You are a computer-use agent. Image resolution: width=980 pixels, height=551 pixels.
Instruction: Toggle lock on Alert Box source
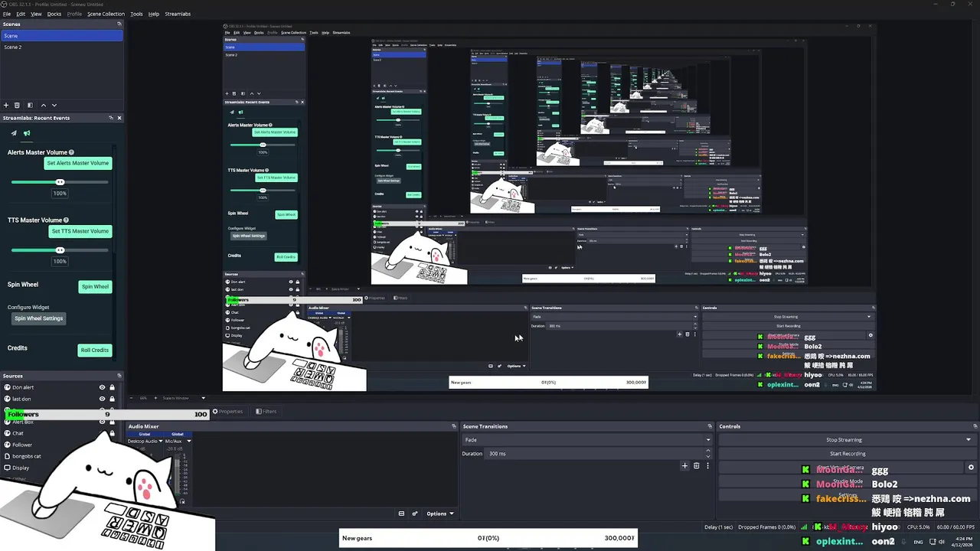tap(112, 422)
